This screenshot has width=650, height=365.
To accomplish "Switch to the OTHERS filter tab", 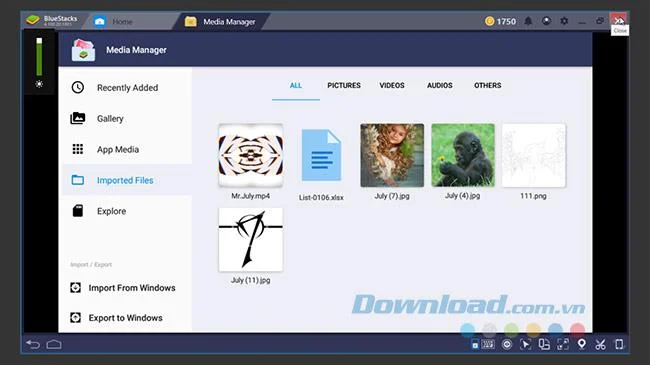I will [488, 85].
